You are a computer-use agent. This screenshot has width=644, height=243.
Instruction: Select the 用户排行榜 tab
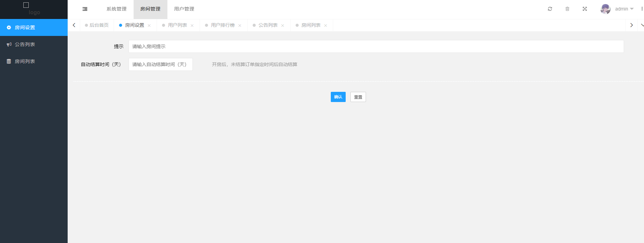click(223, 25)
